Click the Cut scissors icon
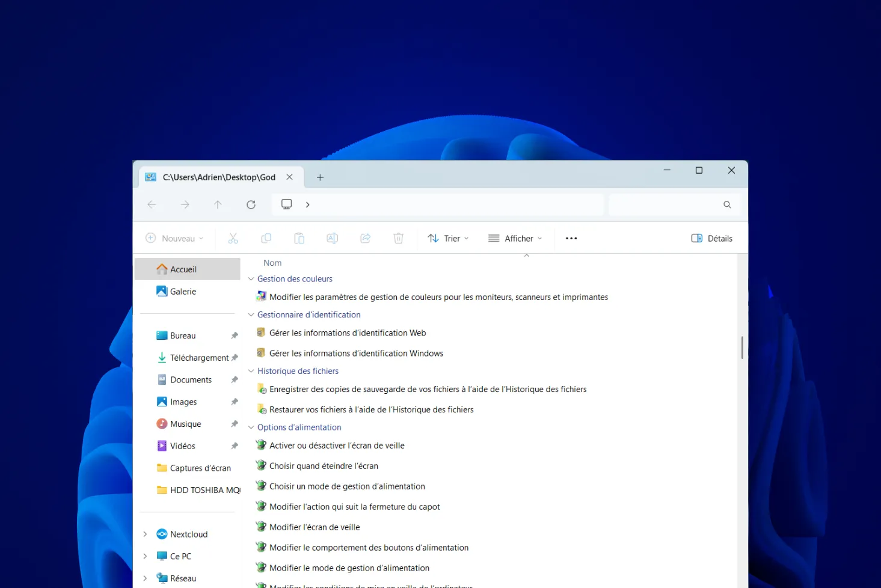This screenshot has height=588, width=881. click(233, 238)
